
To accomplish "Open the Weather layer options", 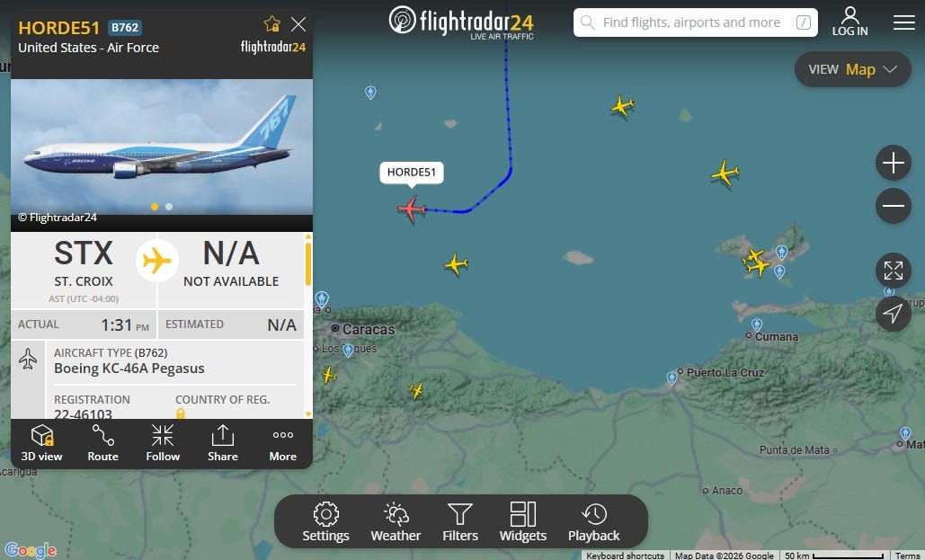I will point(396,522).
